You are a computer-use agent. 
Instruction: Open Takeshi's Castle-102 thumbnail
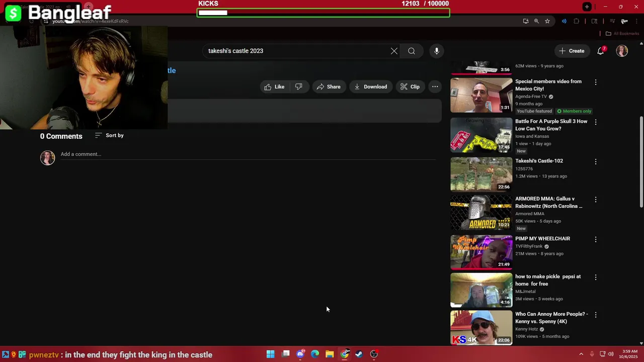coord(481,174)
